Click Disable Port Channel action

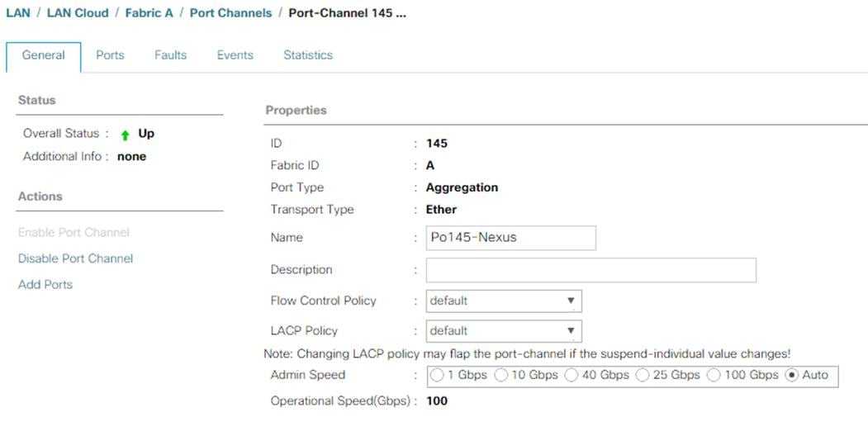coord(75,258)
